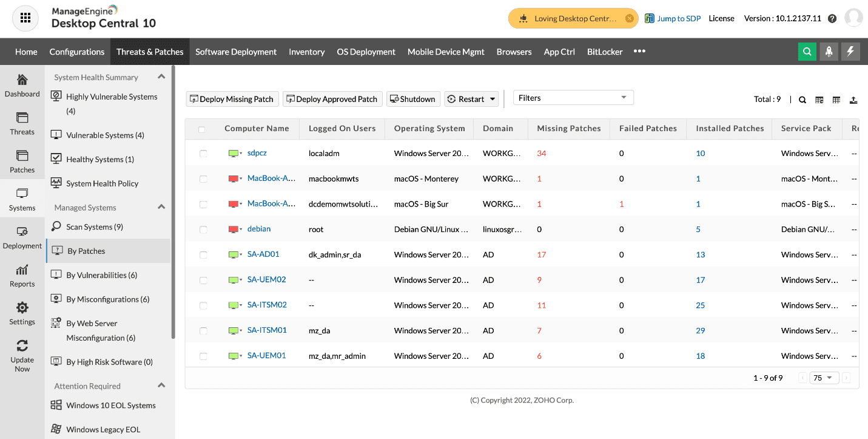Sort by the Missing Patches column header
The height and width of the screenshot is (439, 868).
coord(569,128)
